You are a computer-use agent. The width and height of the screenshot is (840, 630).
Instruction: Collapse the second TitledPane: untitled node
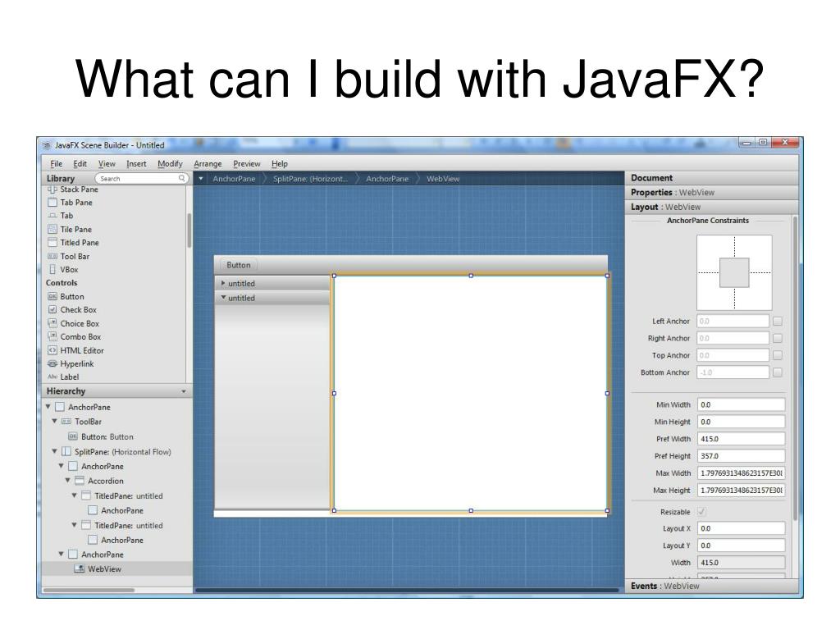pyautogui.click(x=75, y=524)
